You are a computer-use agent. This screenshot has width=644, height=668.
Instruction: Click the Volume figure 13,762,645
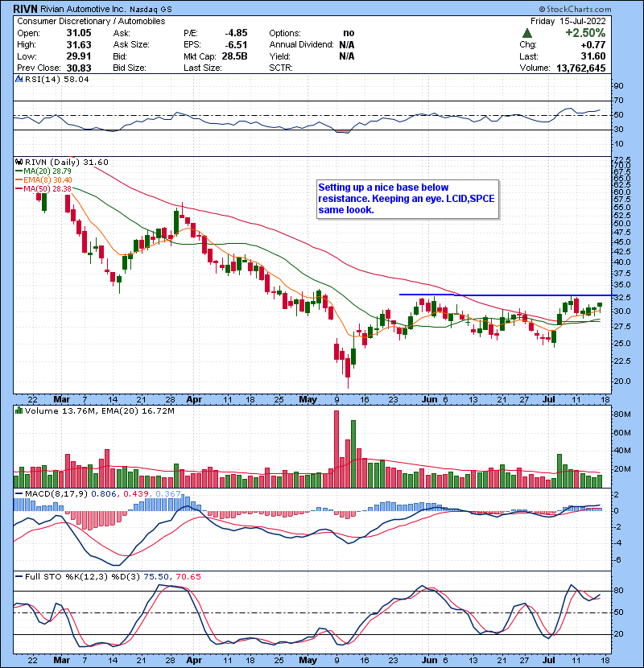580,68
